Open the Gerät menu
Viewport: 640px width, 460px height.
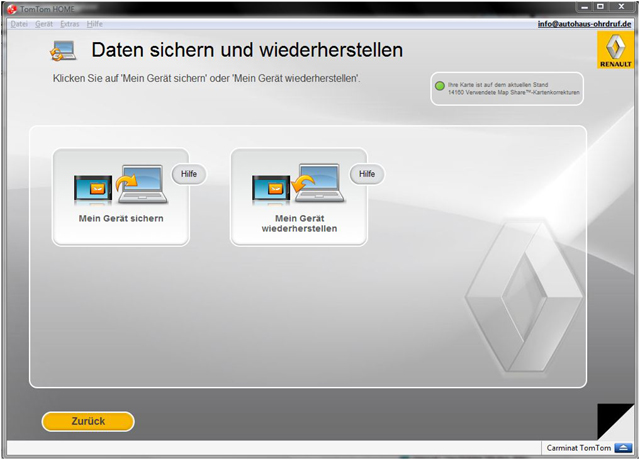click(44, 23)
